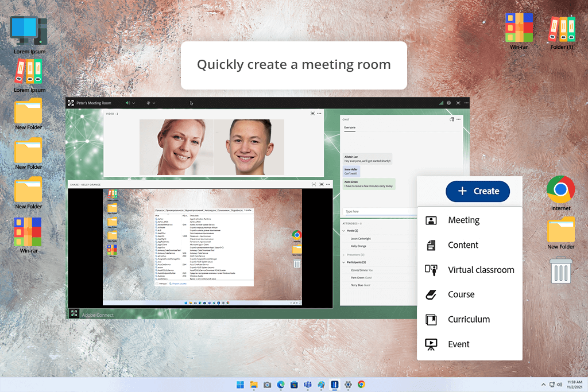This screenshot has height=392, width=588.
Task: Open the raise hand status dropdown arrow
Action: (x=154, y=103)
